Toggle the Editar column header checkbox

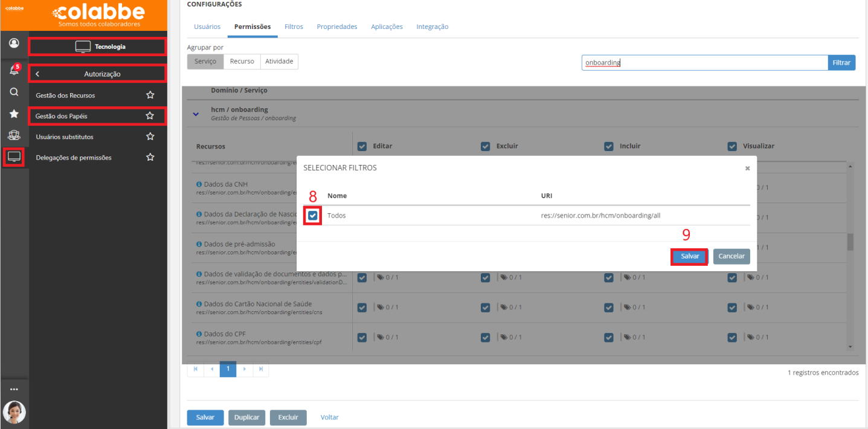tap(362, 146)
